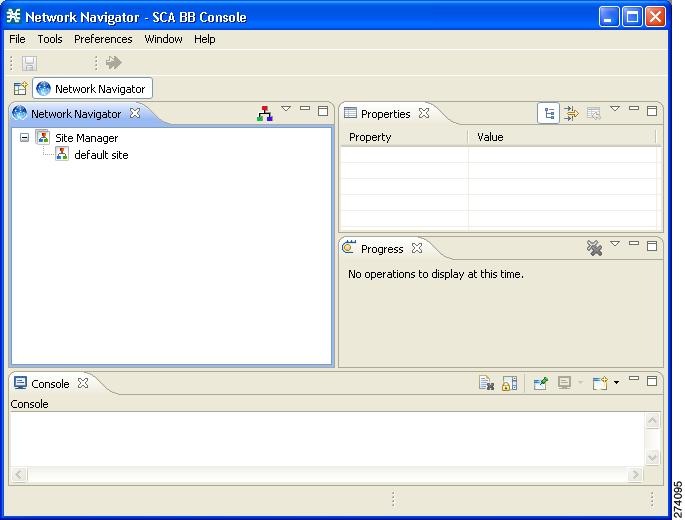Maximize the Properties view
This screenshot has width=685, height=520.
[x=652, y=111]
